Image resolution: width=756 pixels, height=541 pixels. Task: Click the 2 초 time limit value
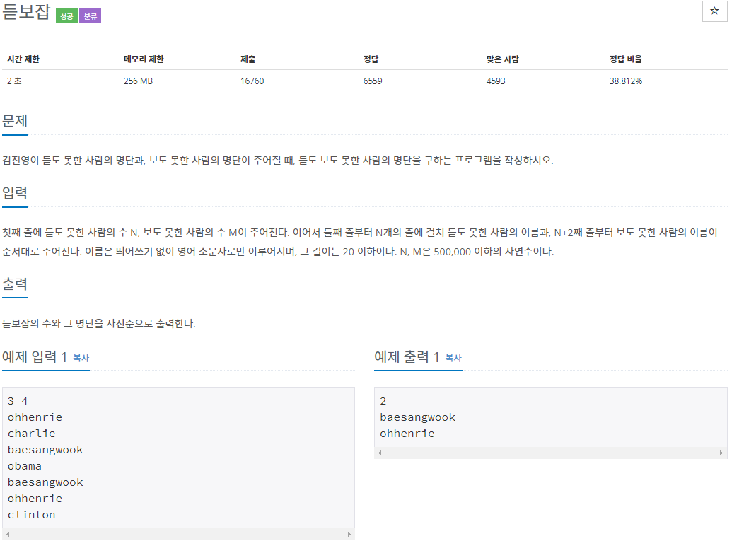pos(14,81)
